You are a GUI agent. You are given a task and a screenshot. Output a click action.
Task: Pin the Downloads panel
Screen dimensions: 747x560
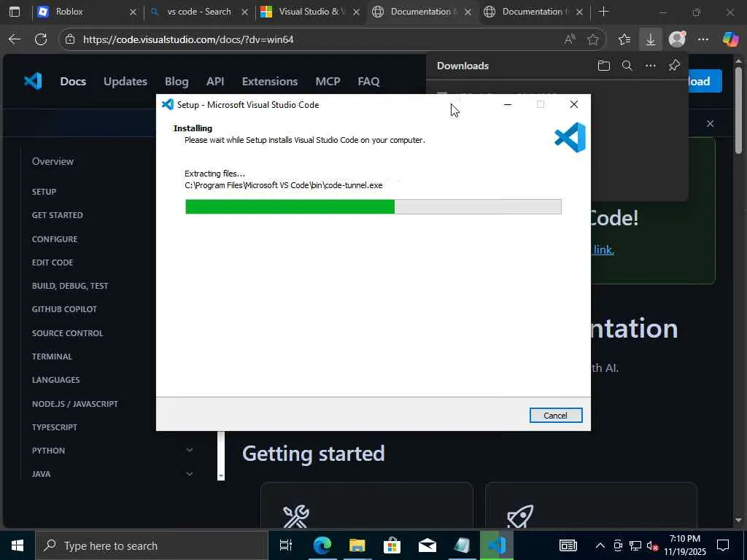(674, 66)
